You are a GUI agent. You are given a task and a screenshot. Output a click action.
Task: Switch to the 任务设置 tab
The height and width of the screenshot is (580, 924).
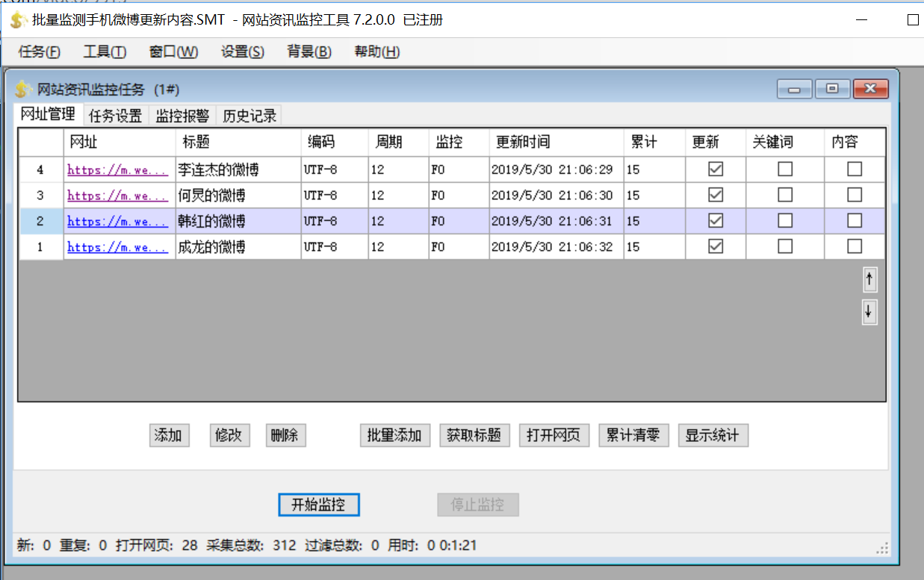(115, 116)
